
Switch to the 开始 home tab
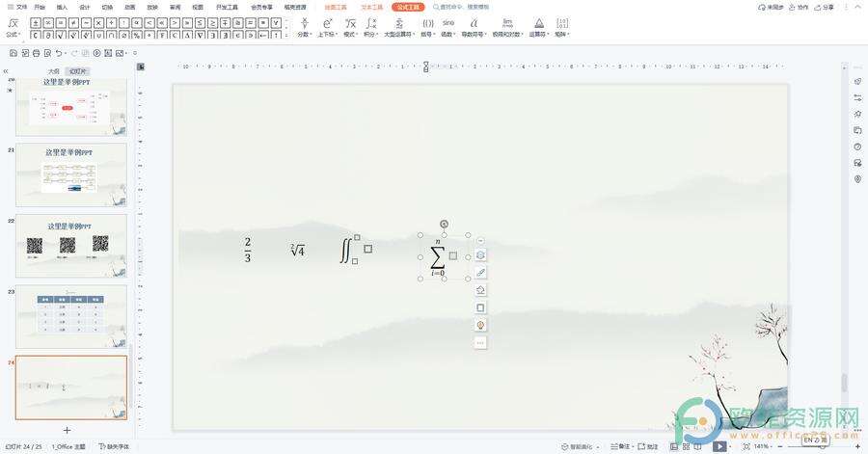coord(40,7)
